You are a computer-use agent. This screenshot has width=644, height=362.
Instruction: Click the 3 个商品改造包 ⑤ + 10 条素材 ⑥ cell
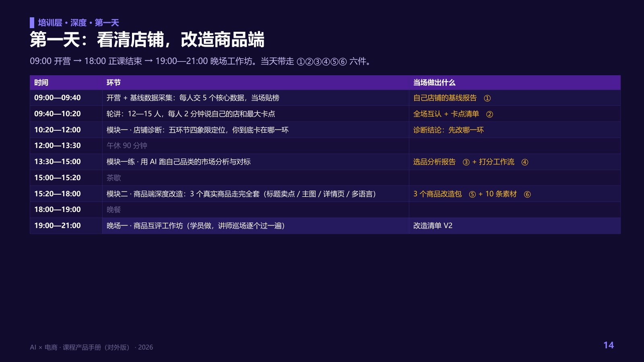(515, 194)
